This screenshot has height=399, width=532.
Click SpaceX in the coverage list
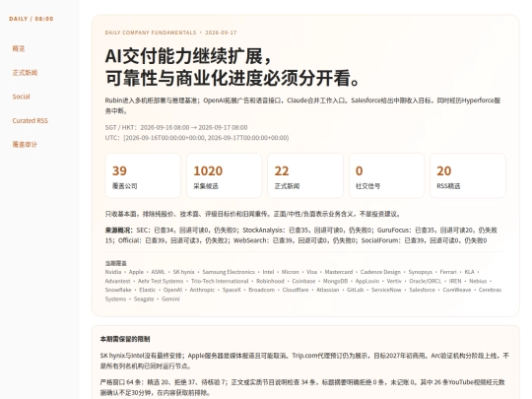(232, 290)
